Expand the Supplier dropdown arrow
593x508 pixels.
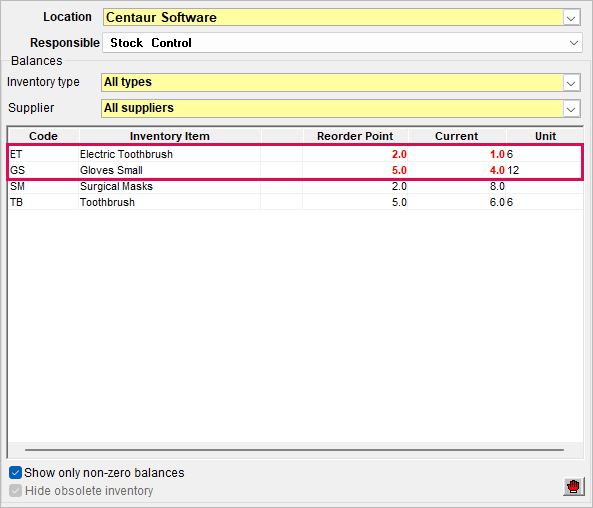[571, 109]
